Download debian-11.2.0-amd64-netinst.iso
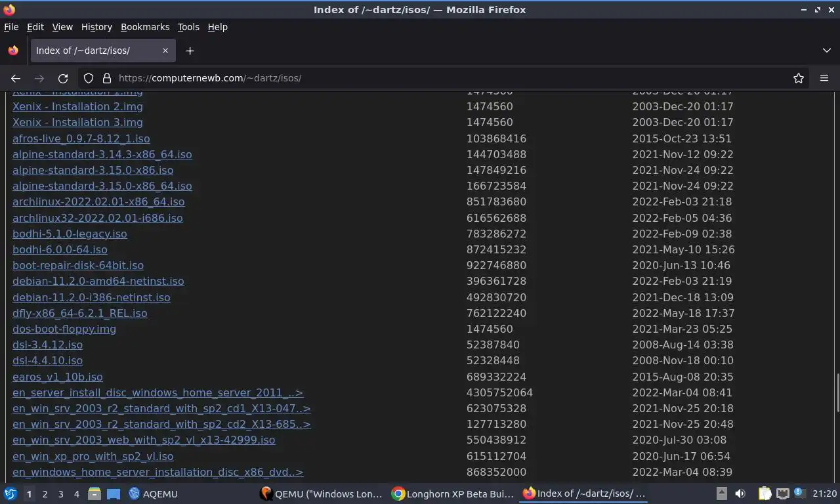 point(98,281)
